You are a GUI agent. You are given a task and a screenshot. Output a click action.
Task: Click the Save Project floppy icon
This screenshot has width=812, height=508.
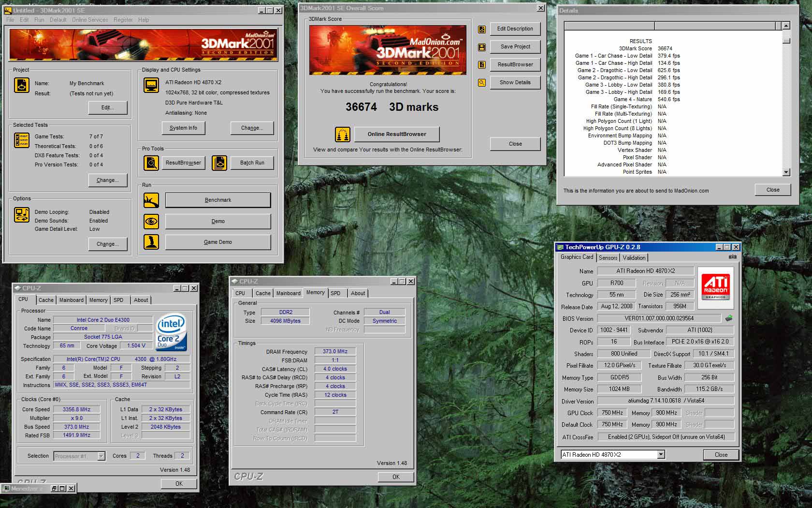pos(482,47)
